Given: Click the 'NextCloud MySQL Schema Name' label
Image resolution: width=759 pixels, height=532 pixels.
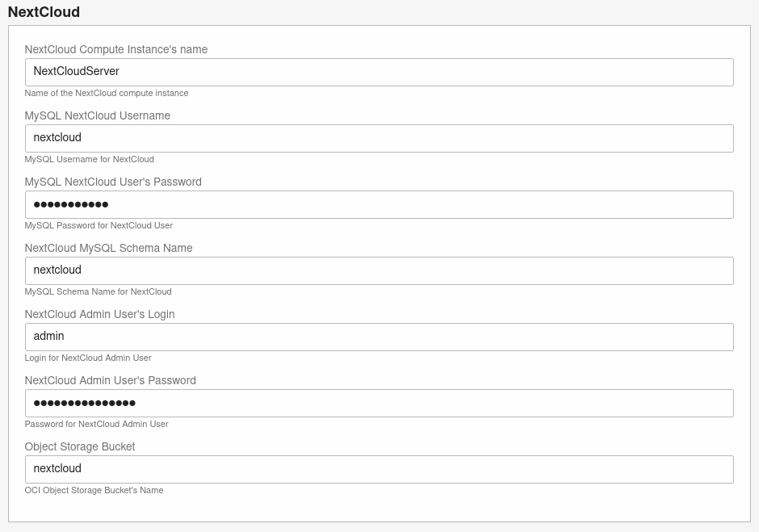Looking at the screenshot, I should 108,248.
